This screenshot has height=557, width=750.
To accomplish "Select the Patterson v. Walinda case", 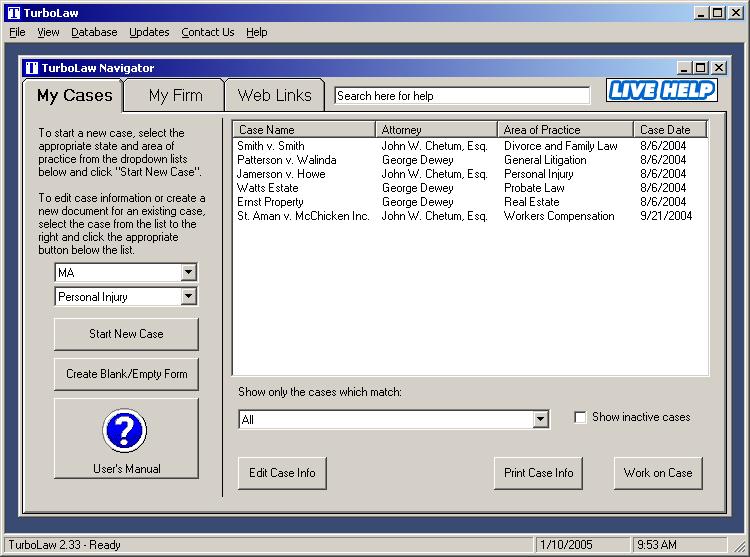I will click(x=287, y=160).
